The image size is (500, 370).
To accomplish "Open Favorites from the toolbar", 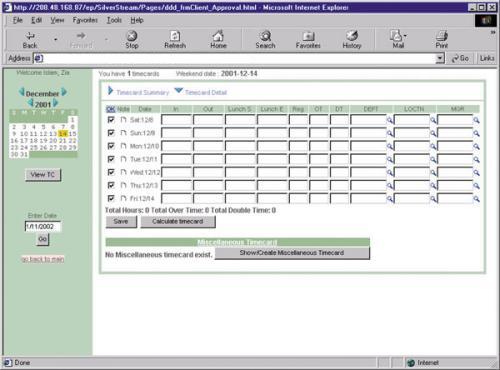I will (x=308, y=36).
